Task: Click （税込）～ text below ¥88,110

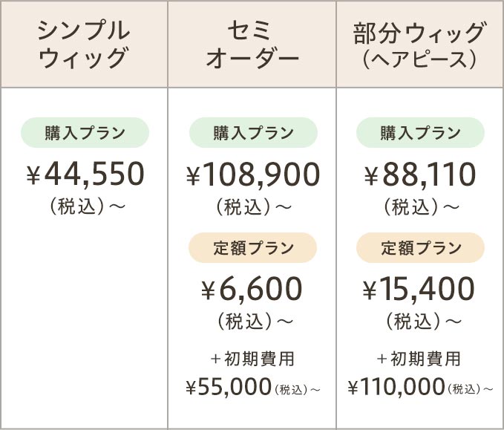Action: (x=420, y=206)
